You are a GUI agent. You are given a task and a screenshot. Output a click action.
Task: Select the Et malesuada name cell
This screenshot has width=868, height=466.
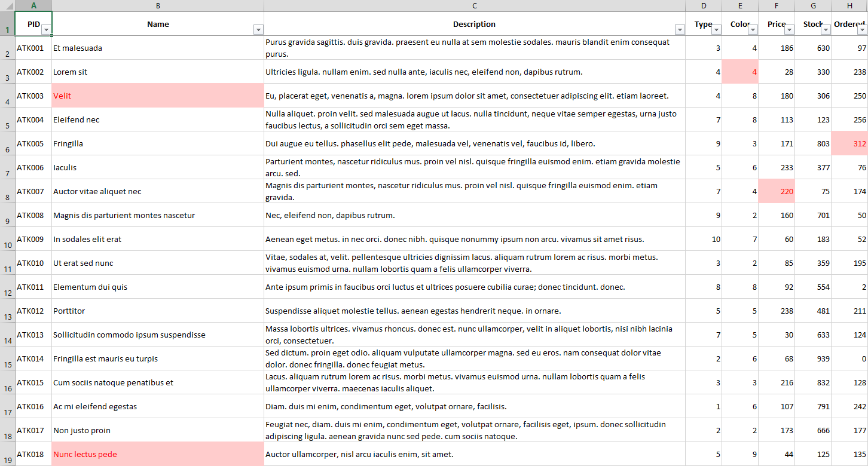pyautogui.click(x=158, y=48)
